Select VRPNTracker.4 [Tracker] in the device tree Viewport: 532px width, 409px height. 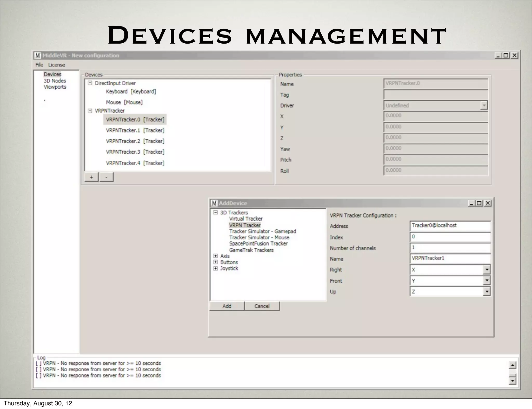135,163
